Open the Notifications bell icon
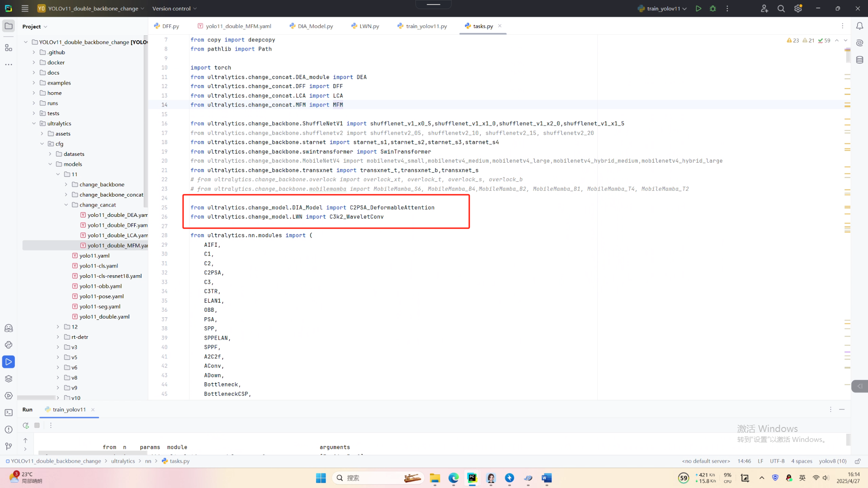The width and height of the screenshot is (868, 488). point(859,26)
